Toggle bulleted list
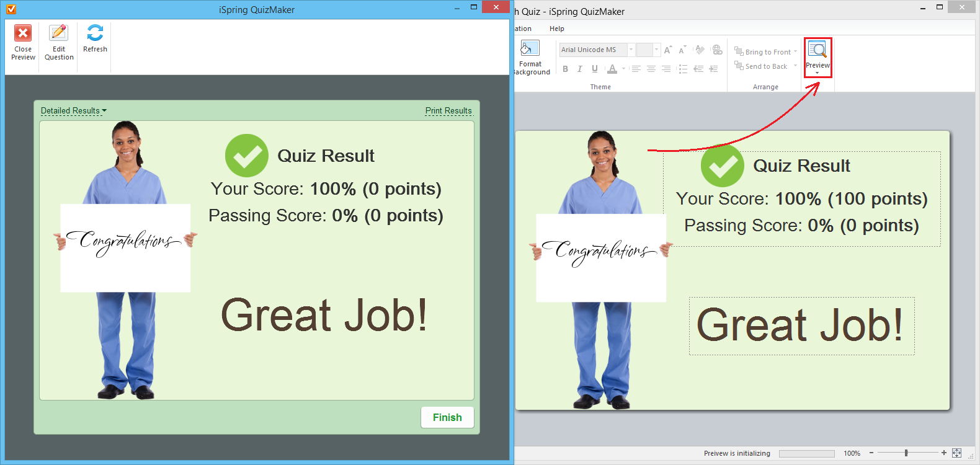This screenshot has width=980, height=465. point(683,69)
